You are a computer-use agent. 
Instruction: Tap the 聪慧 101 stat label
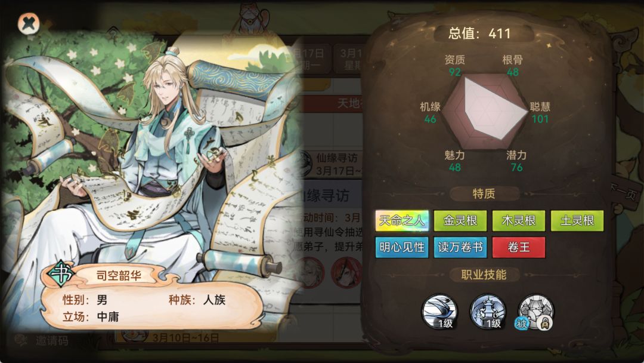point(540,113)
